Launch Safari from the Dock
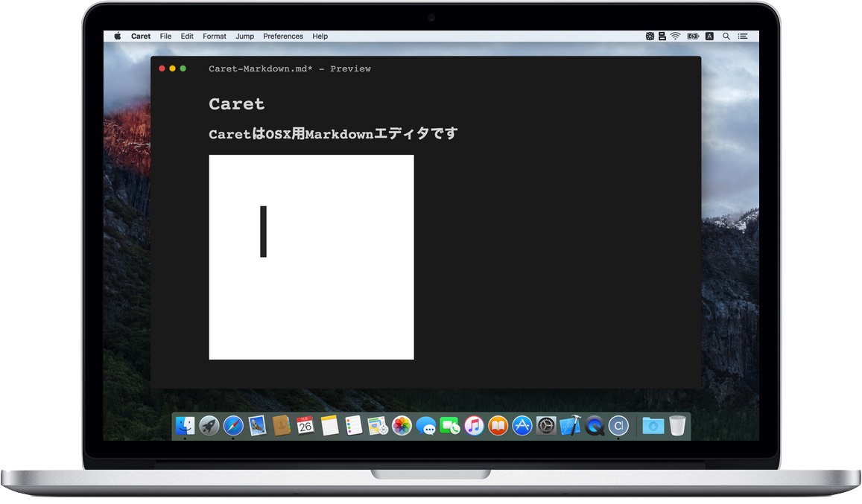 (x=233, y=425)
